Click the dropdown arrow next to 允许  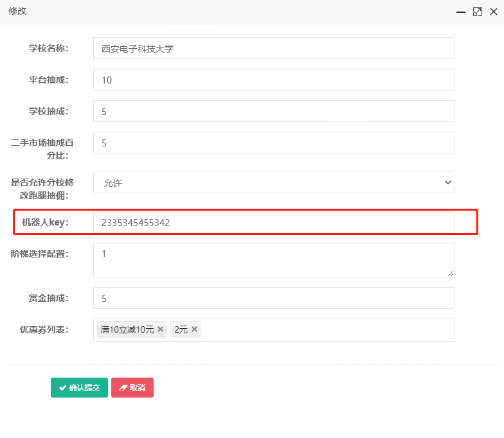(447, 182)
